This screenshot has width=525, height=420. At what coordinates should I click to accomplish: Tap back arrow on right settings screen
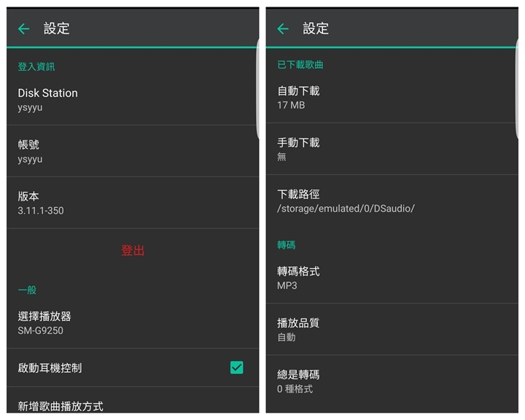(283, 29)
